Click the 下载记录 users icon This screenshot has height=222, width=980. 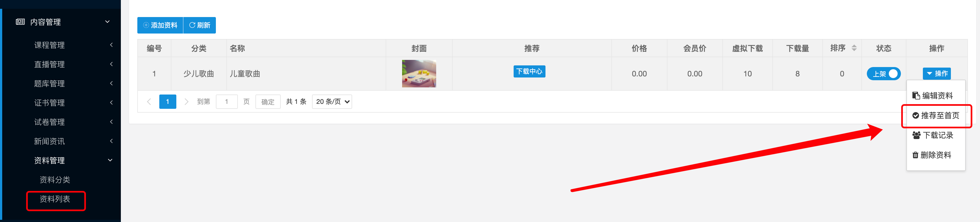916,135
